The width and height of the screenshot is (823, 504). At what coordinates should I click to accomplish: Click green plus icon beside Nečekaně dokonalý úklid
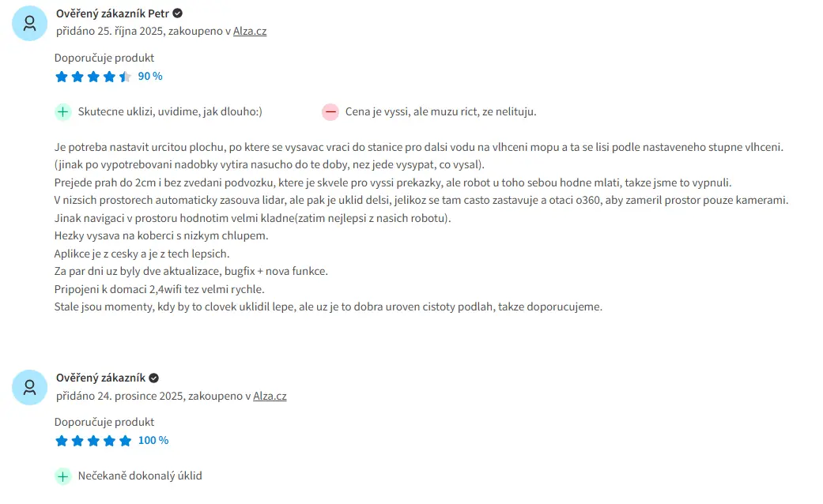(63, 476)
